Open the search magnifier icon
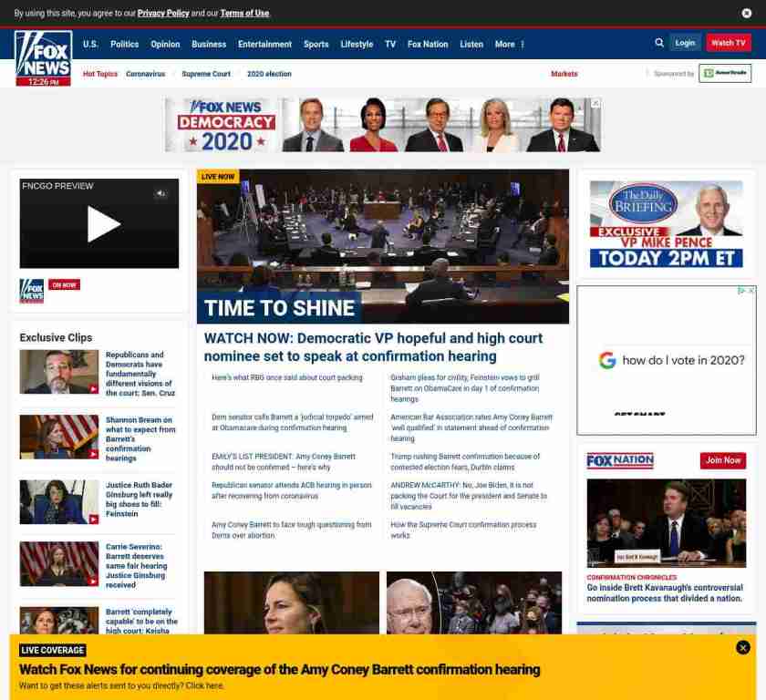766x700 pixels. tap(659, 43)
